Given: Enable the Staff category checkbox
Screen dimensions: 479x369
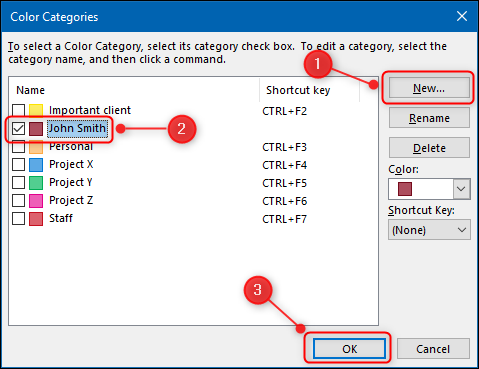Looking at the screenshot, I should tap(18, 219).
